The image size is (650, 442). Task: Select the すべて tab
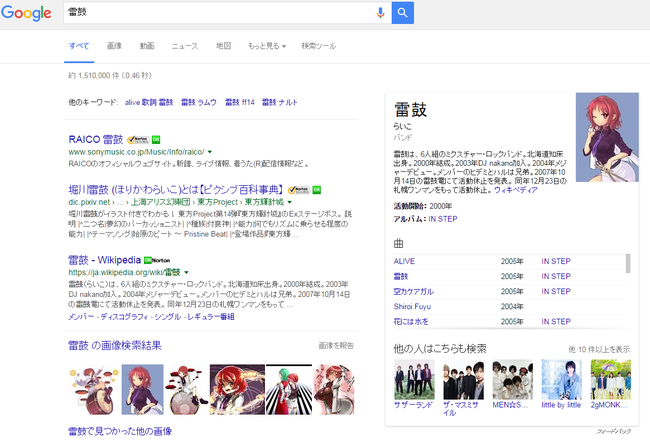click(x=79, y=46)
